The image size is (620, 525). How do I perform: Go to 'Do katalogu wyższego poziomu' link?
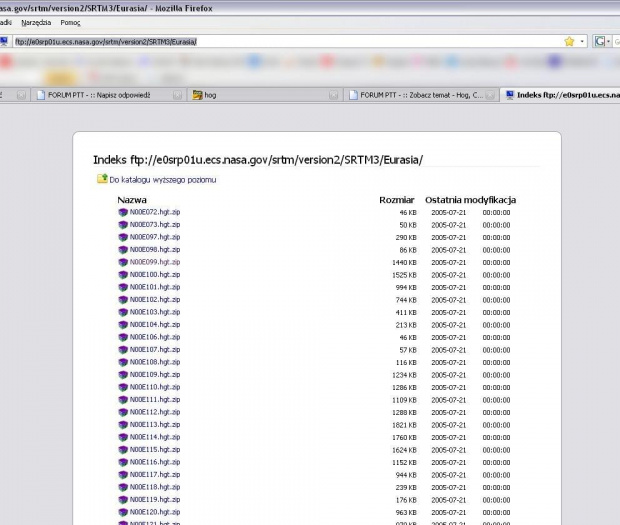(x=162, y=180)
